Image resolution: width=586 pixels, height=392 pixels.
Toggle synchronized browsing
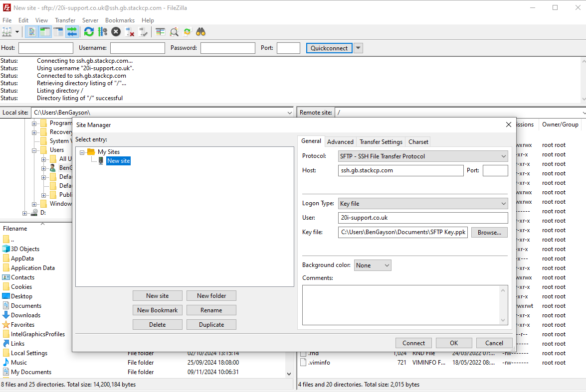(x=187, y=32)
